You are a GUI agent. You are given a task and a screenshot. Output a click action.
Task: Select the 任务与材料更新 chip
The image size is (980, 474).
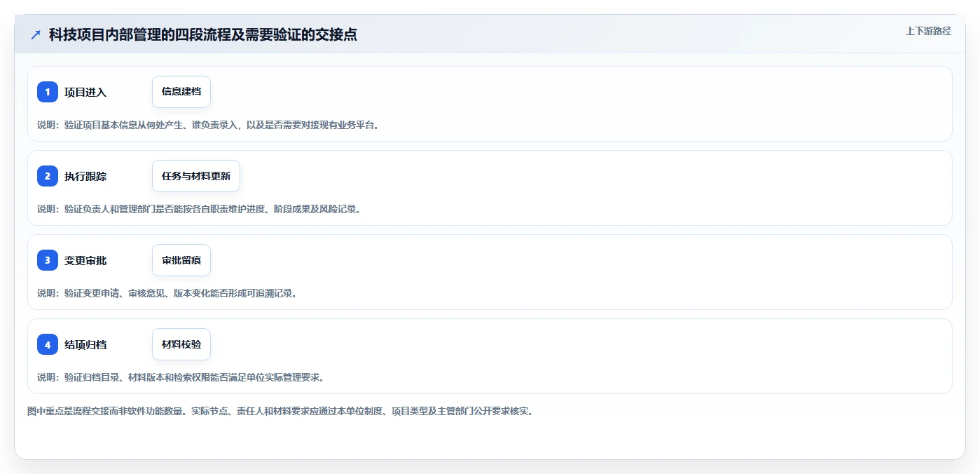(196, 176)
